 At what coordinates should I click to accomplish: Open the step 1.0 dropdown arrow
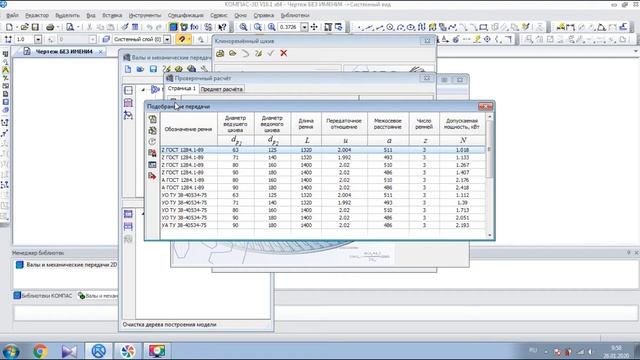(x=38, y=39)
